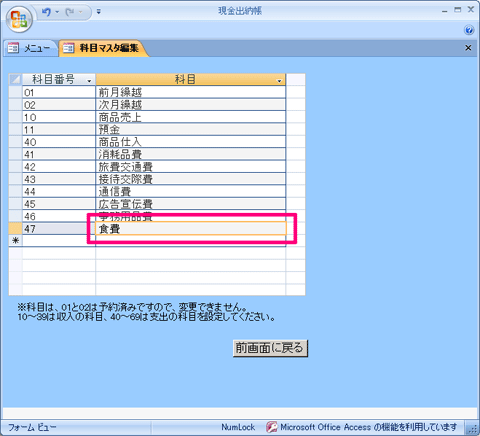This screenshot has width=480, height=436.
Task: Select row selector for record 47
Action: point(15,228)
